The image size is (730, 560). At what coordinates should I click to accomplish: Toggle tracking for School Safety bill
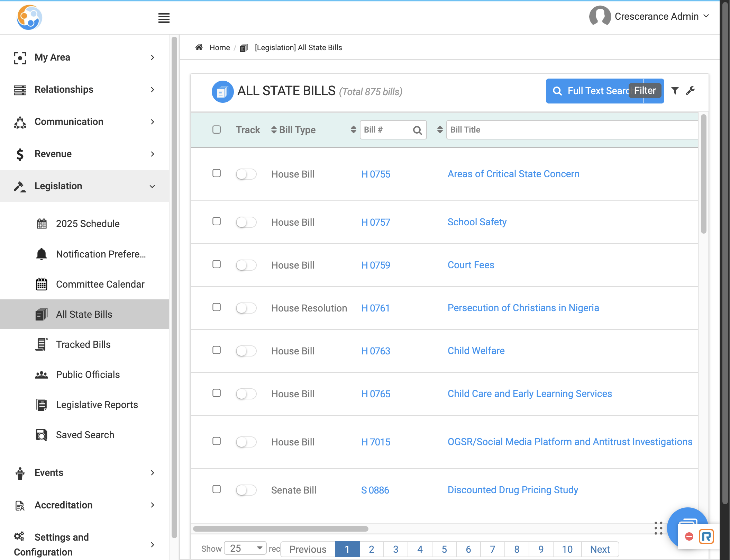point(246,222)
